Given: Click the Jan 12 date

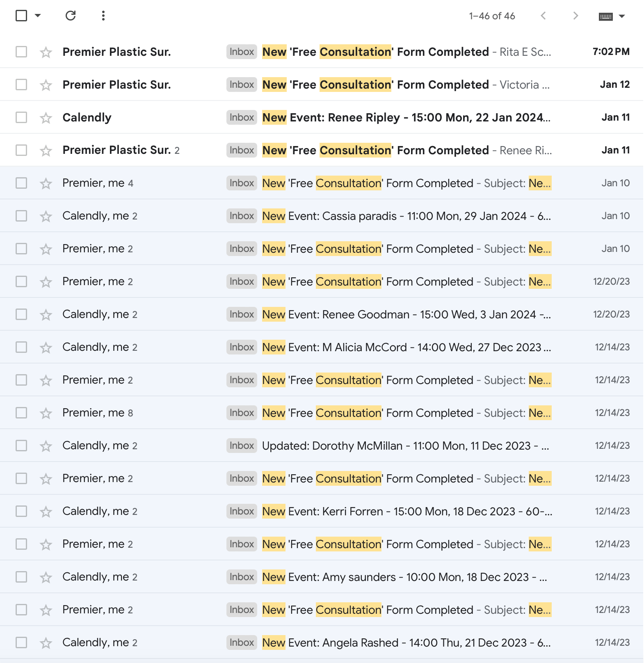Looking at the screenshot, I should pos(615,85).
